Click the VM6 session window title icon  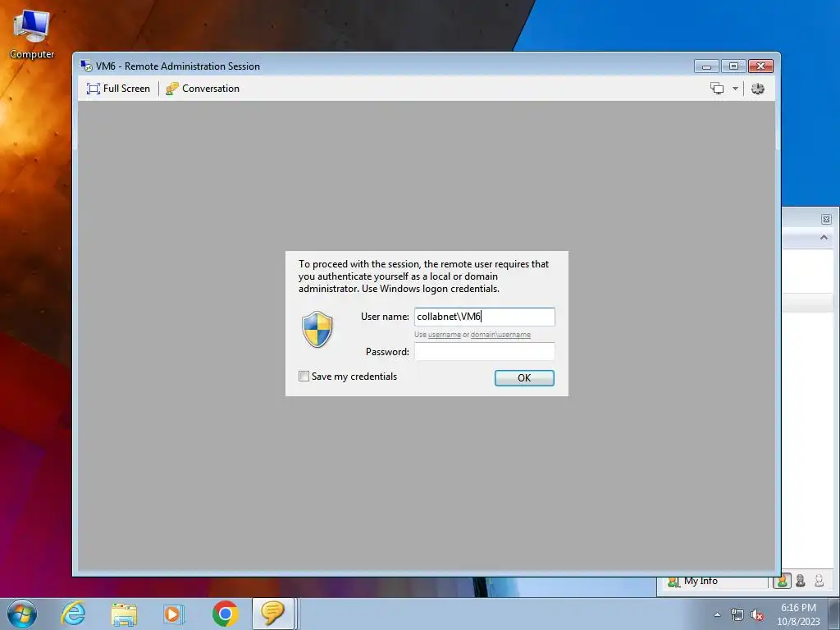[x=85, y=66]
